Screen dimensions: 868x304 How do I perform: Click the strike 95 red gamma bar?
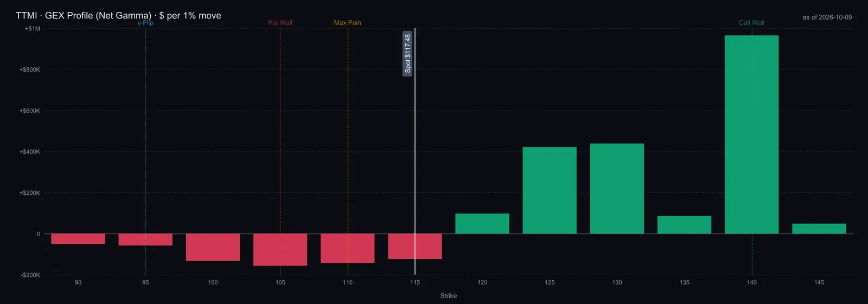point(145,240)
